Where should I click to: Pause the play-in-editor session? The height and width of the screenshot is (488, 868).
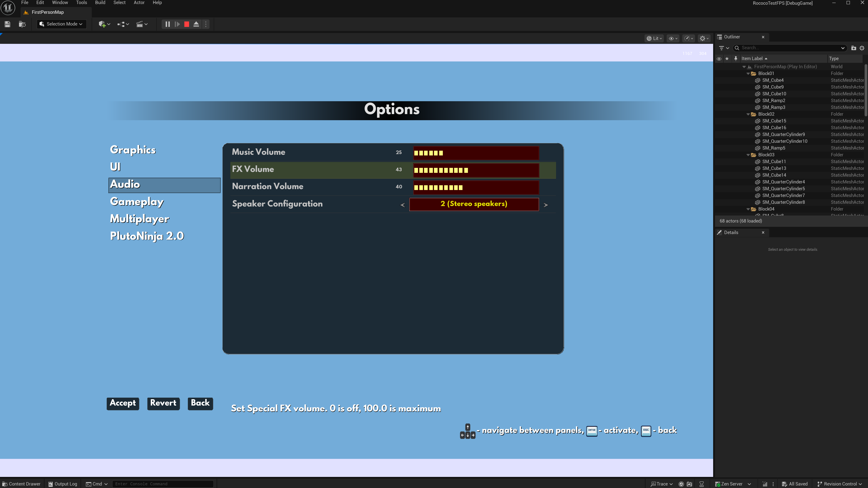click(167, 24)
